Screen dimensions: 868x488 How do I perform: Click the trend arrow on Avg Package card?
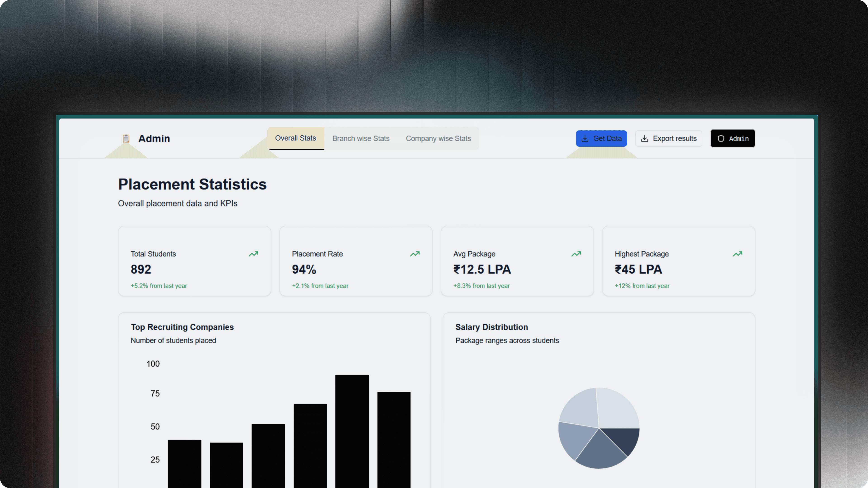click(x=576, y=253)
